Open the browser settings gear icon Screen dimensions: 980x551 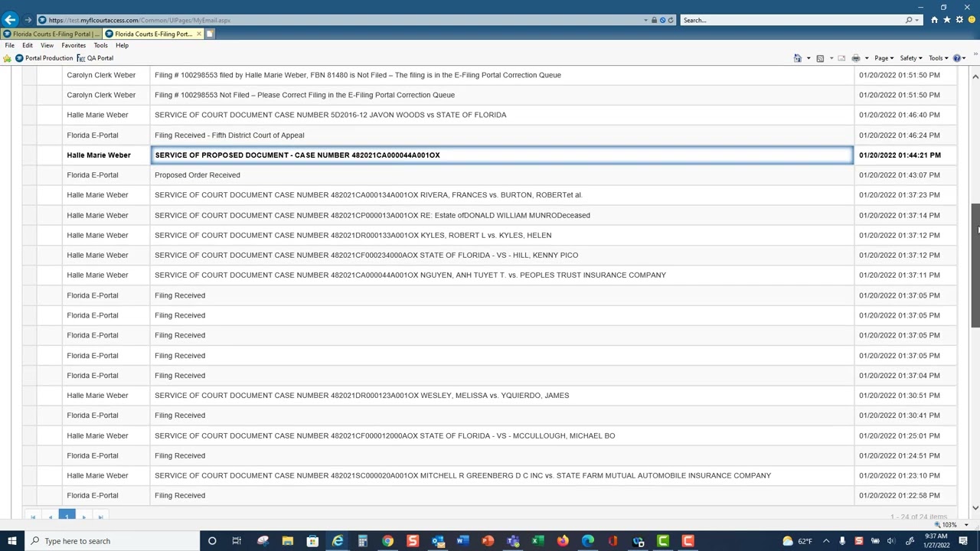click(x=959, y=20)
